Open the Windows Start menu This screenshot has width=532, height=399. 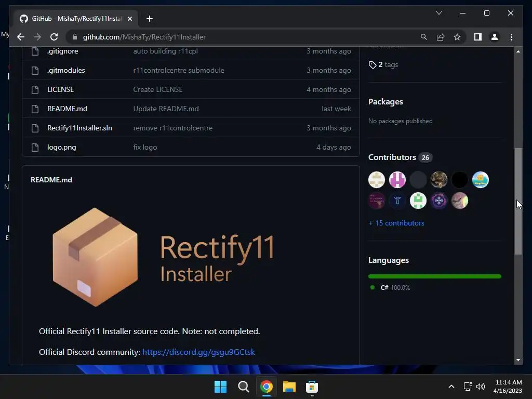pyautogui.click(x=220, y=387)
